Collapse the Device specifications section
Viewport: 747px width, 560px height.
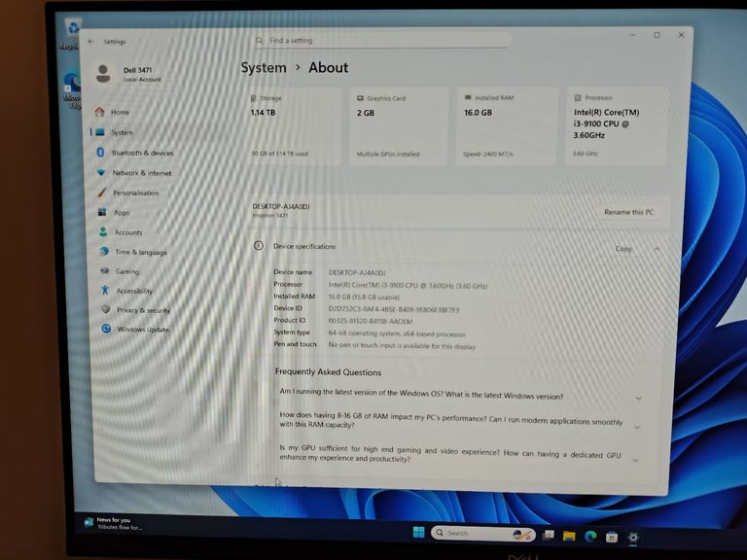pos(657,249)
